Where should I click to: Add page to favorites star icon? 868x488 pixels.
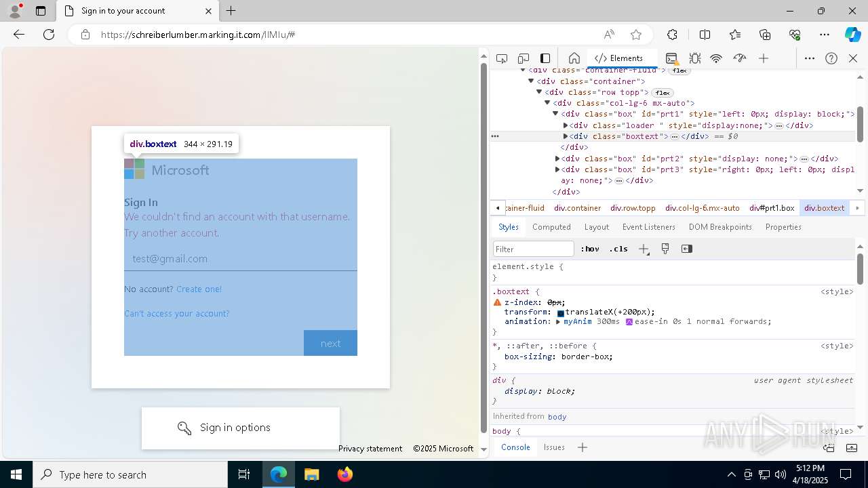(x=636, y=35)
